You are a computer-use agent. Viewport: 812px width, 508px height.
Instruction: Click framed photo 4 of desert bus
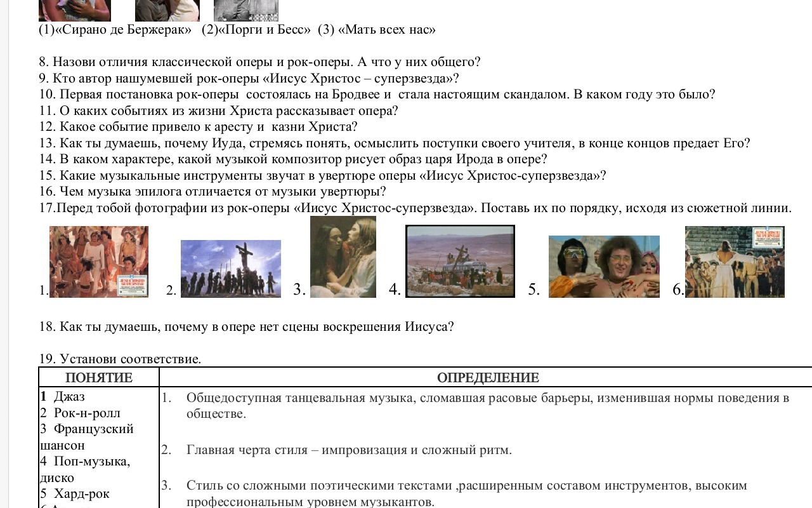(x=460, y=261)
